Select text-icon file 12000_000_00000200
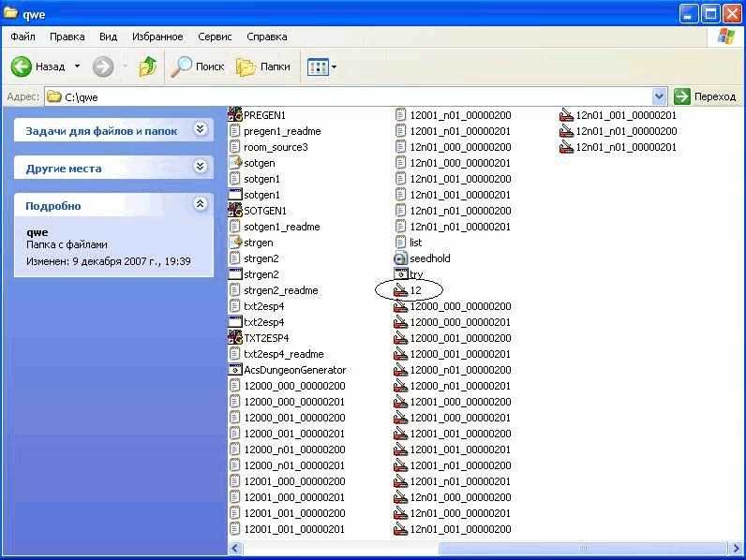Image resolution: width=746 pixels, height=560 pixels. click(234, 386)
